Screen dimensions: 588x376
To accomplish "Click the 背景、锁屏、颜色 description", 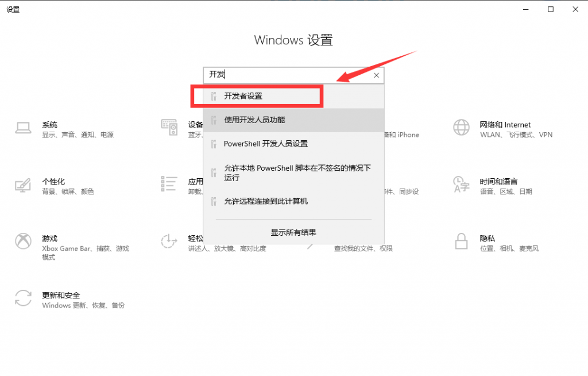I will [x=68, y=191].
